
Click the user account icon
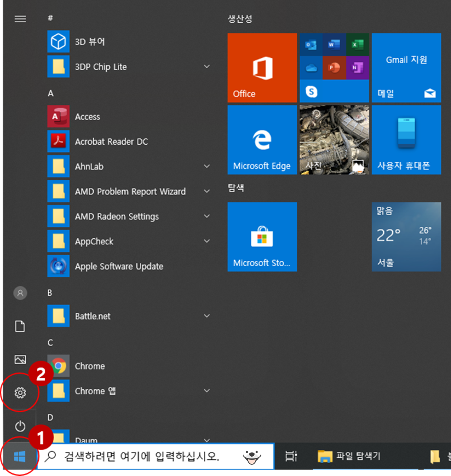(20, 293)
